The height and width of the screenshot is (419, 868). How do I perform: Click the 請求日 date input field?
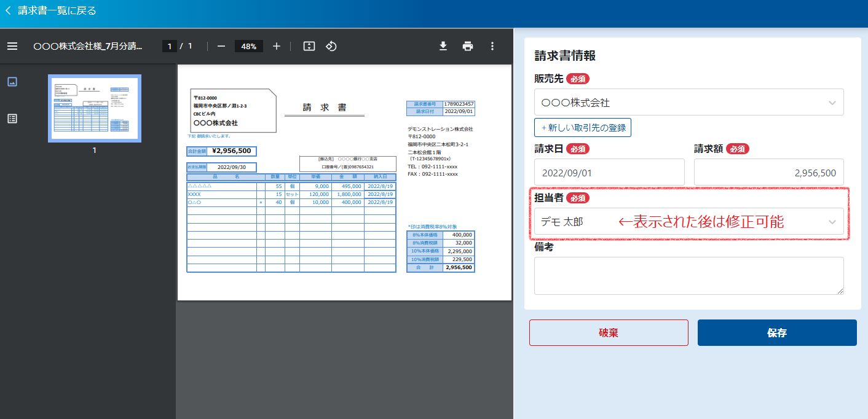click(x=609, y=173)
